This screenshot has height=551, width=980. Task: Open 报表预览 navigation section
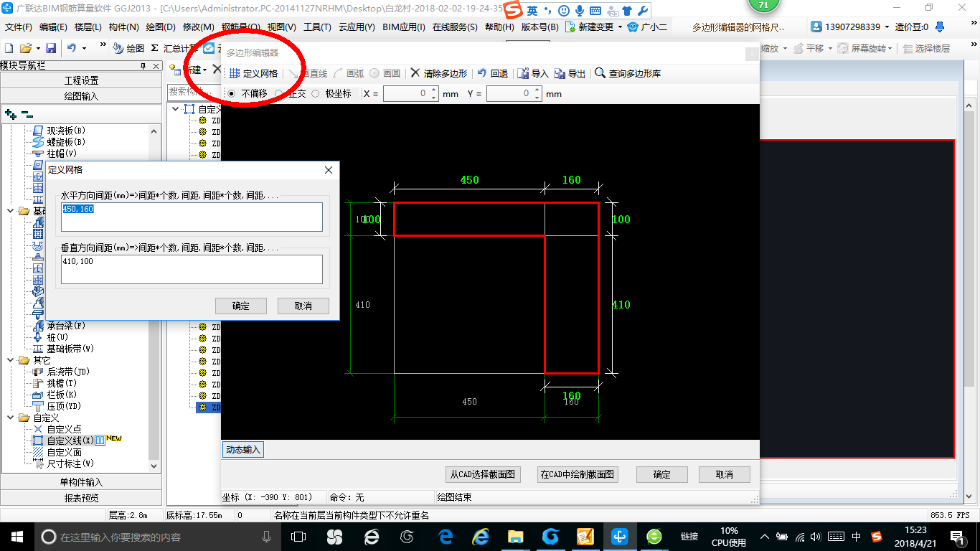(82, 497)
